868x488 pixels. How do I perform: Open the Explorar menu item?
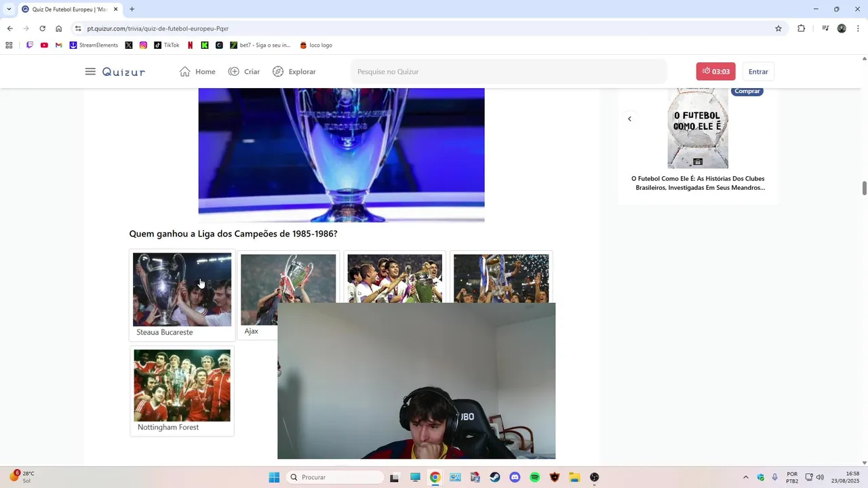pyautogui.click(x=294, y=72)
